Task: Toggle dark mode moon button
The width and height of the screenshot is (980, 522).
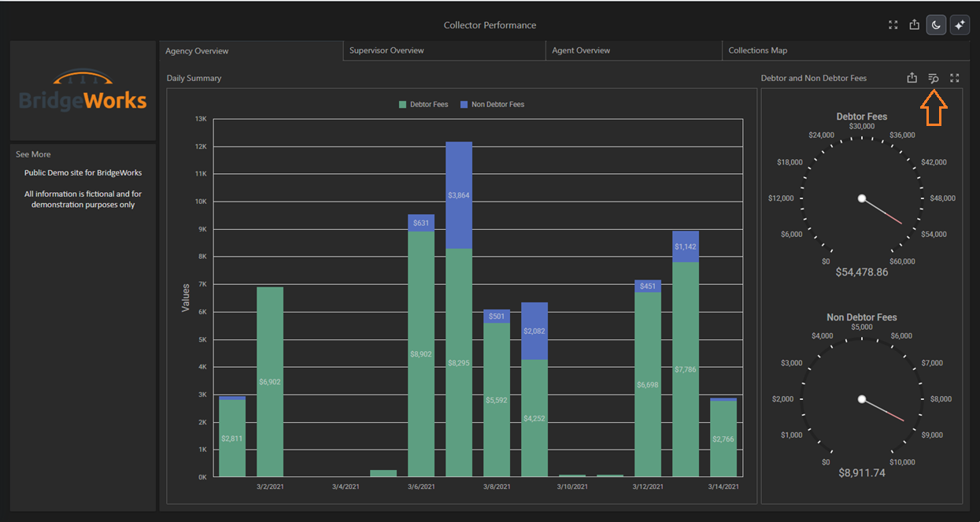Action: point(936,25)
